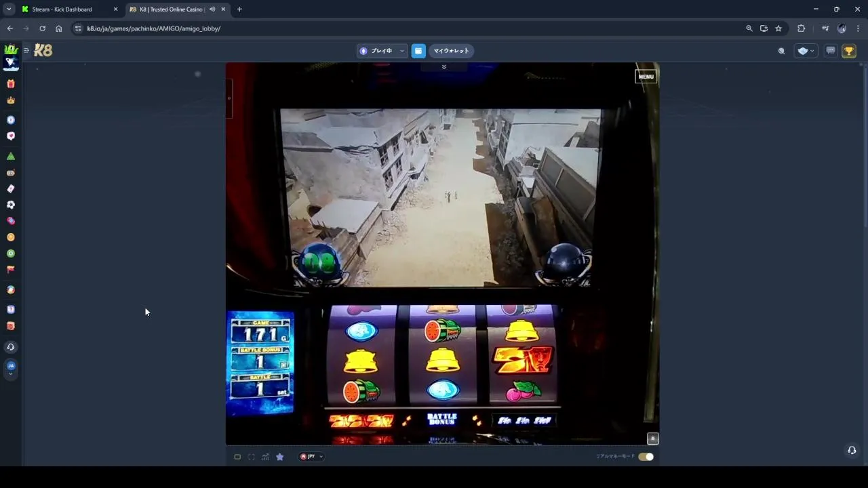Mute the K8 tab audio icon
Image resolution: width=868 pixels, height=488 pixels.
[212, 9]
